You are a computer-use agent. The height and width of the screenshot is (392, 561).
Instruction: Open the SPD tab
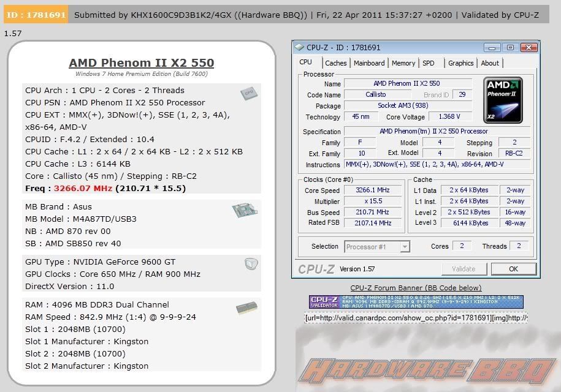(429, 63)
